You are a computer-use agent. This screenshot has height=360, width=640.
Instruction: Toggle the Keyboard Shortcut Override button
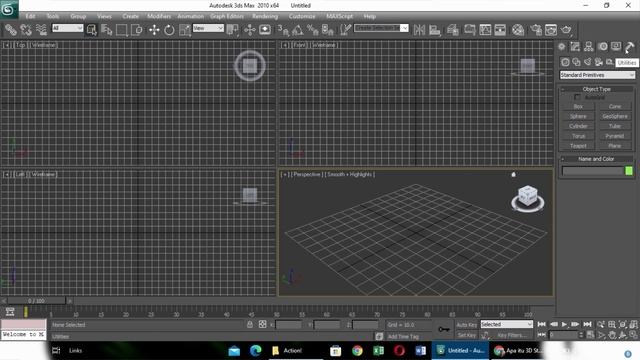click(x=265, y=30)
